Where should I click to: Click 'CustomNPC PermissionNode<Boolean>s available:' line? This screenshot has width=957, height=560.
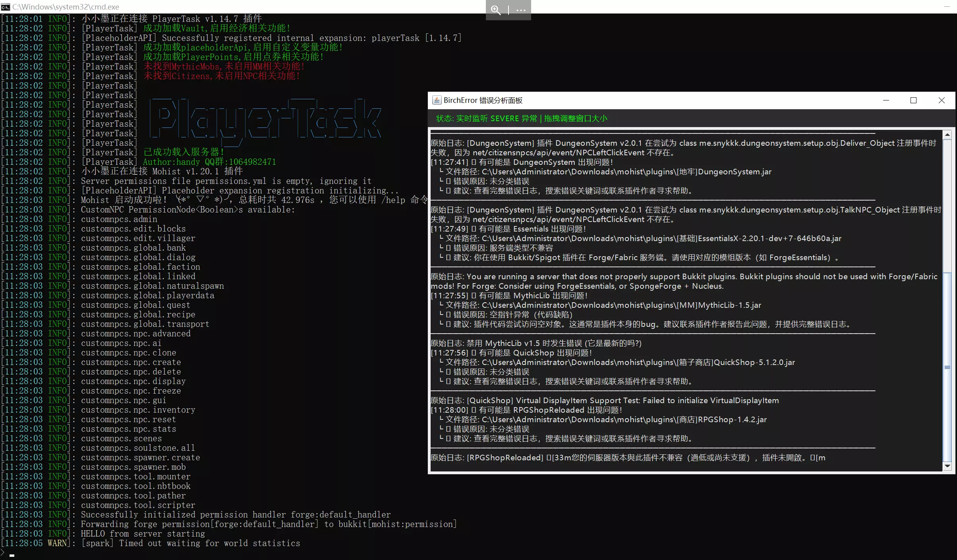148,209
